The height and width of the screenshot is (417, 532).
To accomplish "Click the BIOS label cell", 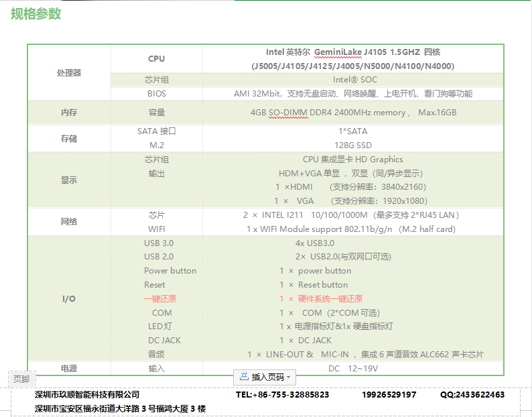I will [x=157, y=94].
